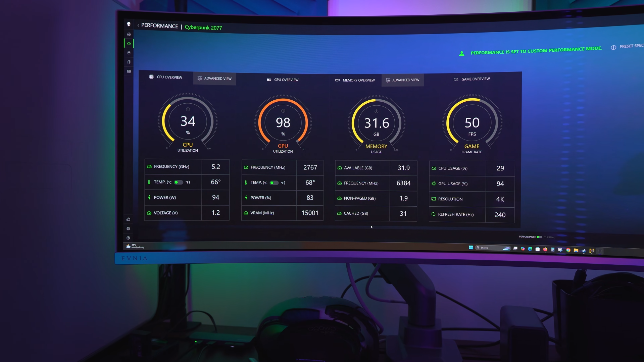Click the CPU temperature value 66°

[x=216, y=182]
